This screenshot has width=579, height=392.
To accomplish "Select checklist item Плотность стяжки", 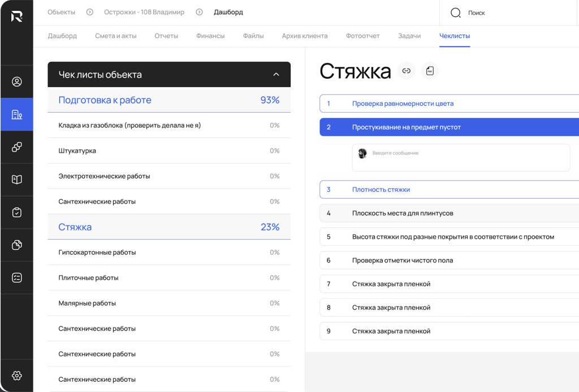I will click(x=381, y=189).
